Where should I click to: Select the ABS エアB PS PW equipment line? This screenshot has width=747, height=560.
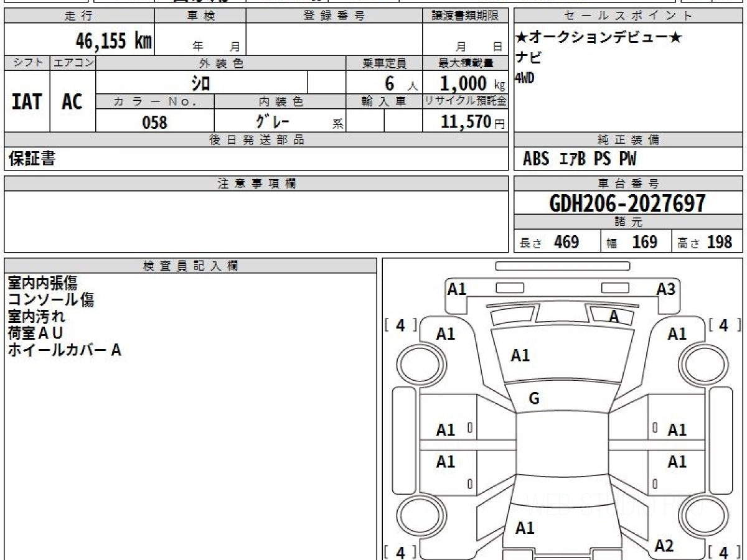[x=580, y=159]
